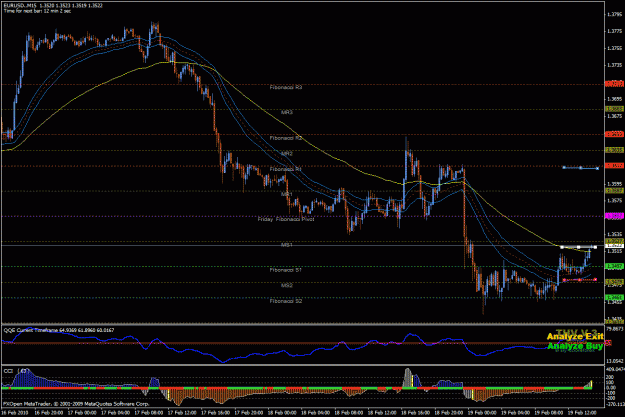Click the 18 Feb 00:00 time axis label
This screenshot has height=417, width=625.
point(282,413)
